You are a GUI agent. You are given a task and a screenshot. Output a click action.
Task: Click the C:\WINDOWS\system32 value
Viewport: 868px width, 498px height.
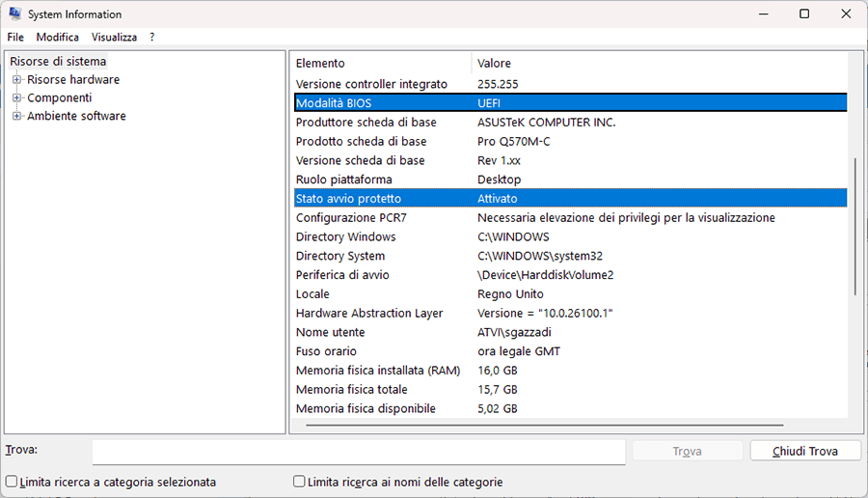(540, 256)
